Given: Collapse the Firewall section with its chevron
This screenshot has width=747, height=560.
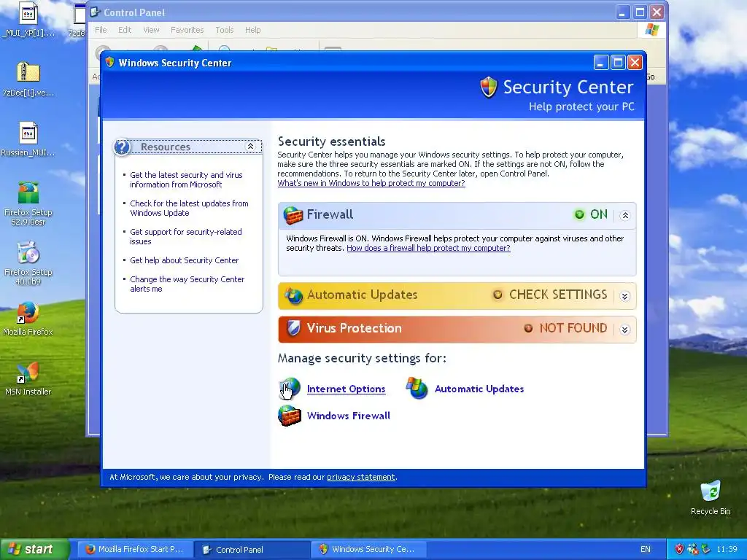Looking at the screenshot, I should [625, 216].
